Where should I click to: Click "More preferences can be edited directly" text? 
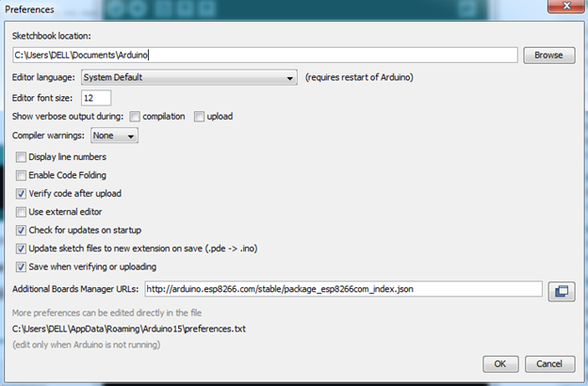[106, 313]
